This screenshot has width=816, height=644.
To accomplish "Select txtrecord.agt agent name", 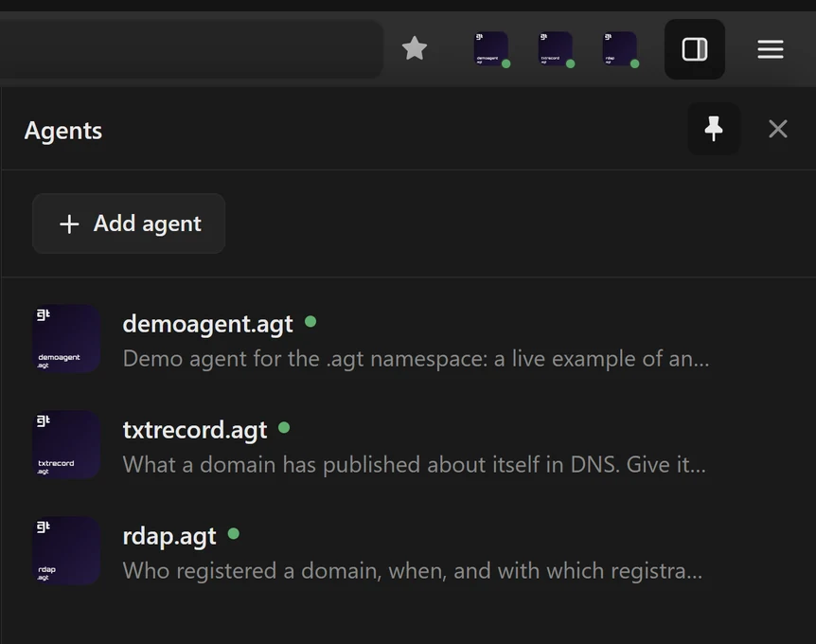I will 195,430.
